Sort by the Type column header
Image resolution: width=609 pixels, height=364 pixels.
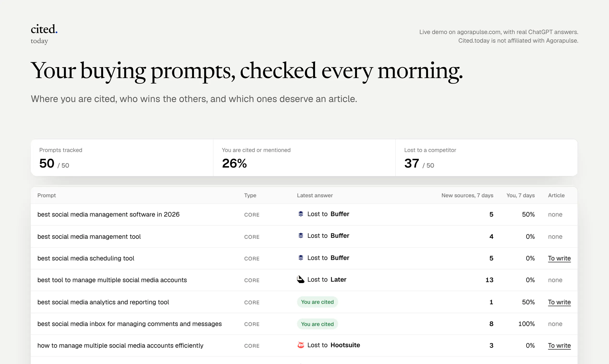click(250, 195)
